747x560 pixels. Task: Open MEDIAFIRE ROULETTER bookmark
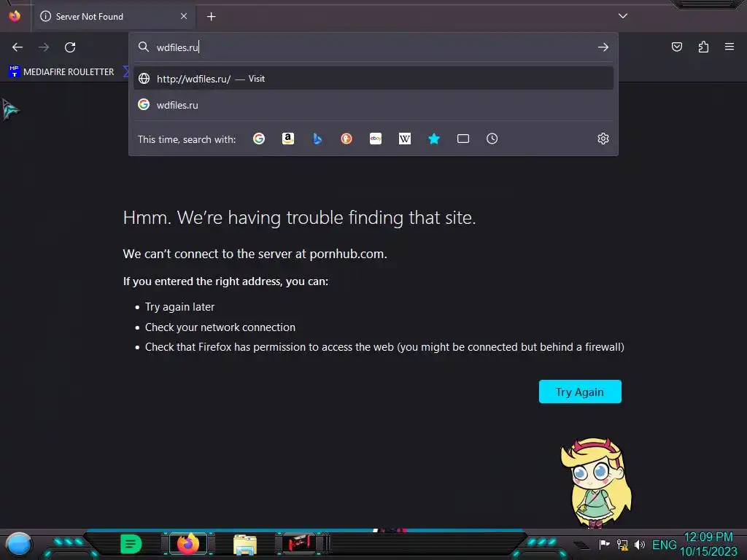pos(61,72)
